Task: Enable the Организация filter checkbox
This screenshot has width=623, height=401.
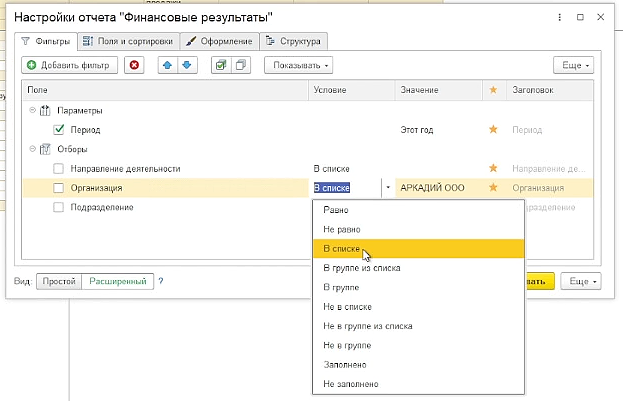Action: pos(58,188)
